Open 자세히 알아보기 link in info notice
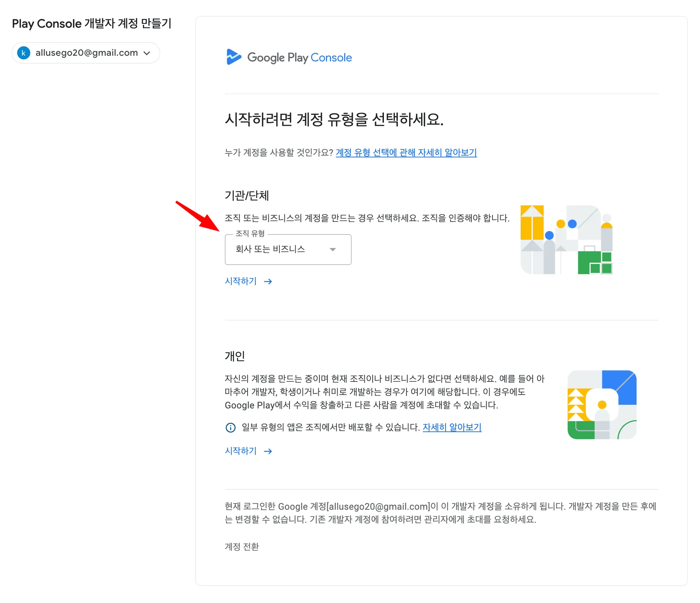This screenshot has width=700, height=603. (x=452, y=427)
